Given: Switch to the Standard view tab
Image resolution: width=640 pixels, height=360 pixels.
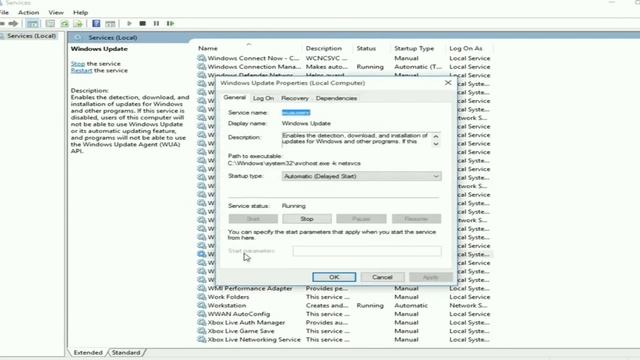Looking at the screenshot, I should click(126, 352).
